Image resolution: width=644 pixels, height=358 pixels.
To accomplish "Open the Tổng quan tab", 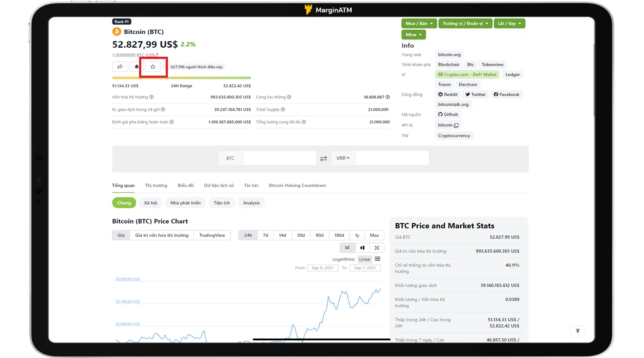I will (123, 186).
